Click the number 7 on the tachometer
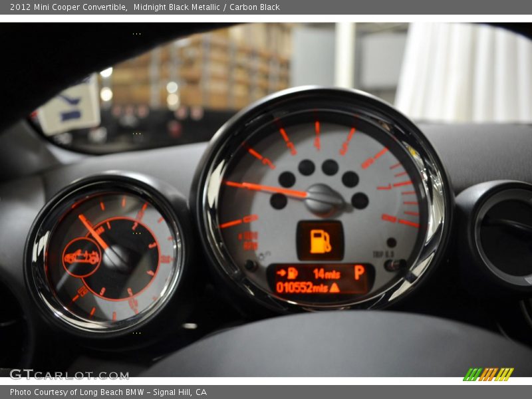 [384, 187]
